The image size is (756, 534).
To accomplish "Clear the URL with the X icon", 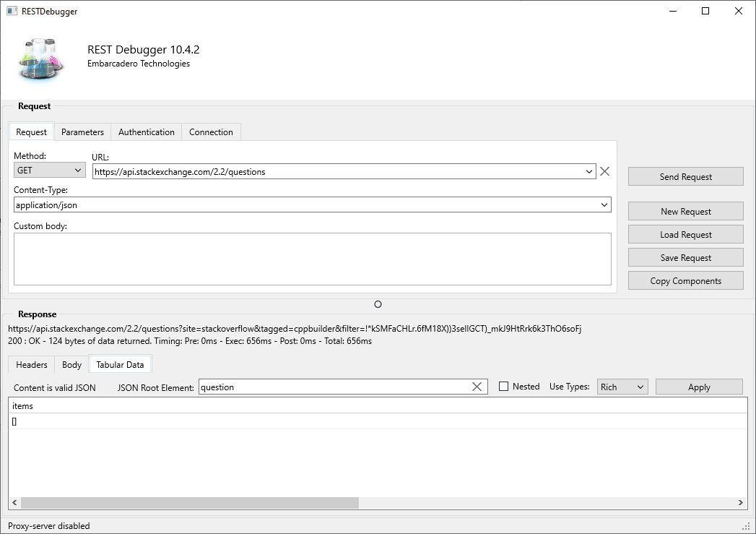I will (604, 171).
